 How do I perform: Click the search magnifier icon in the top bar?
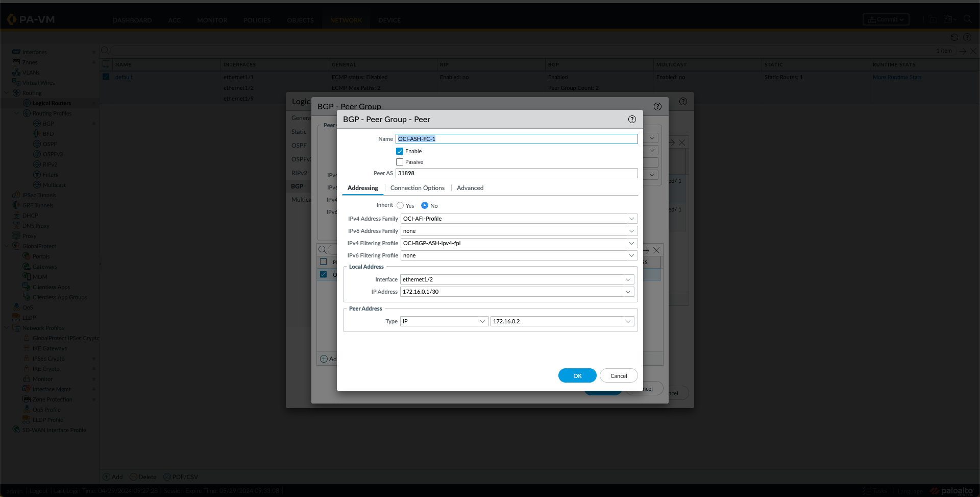pos(968,19)
